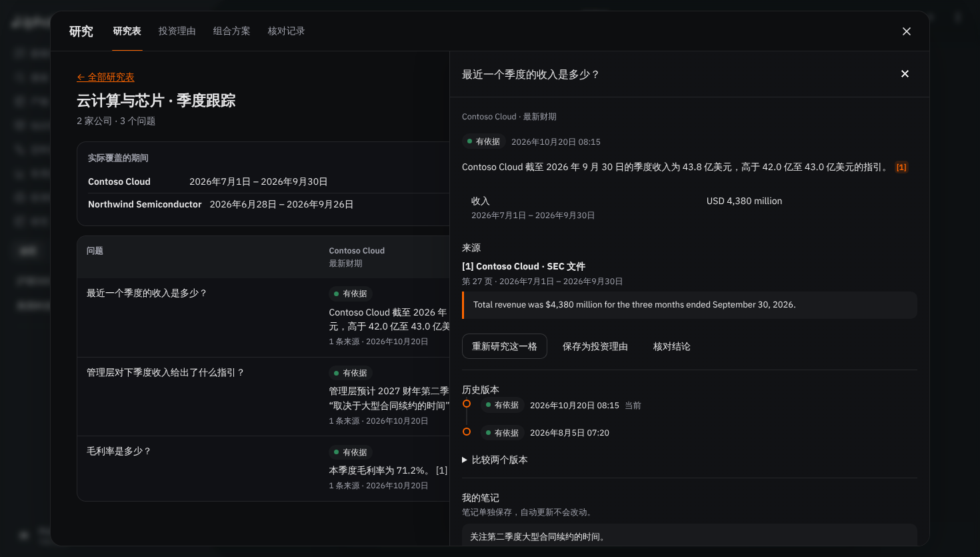Close the revenue question detail panel
This screenshot has height=557, width=980.
(x=905, y=74)
